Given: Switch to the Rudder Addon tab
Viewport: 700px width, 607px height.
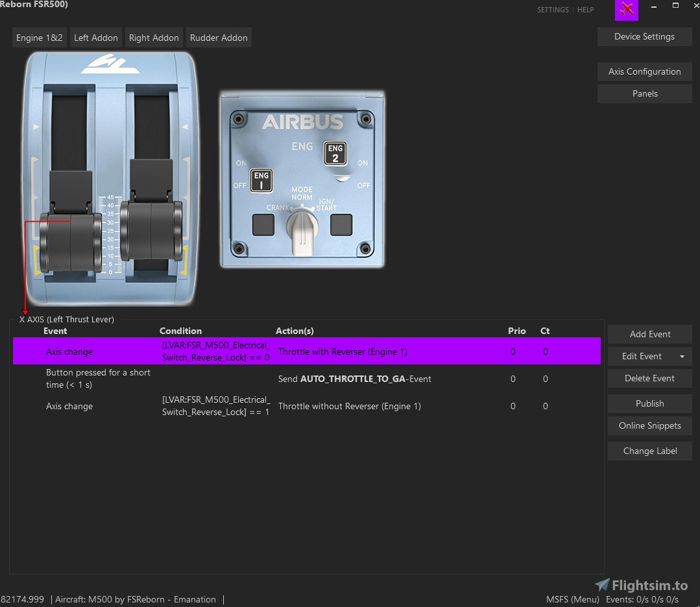Looking at the screenshot, I should pos(219,38).
